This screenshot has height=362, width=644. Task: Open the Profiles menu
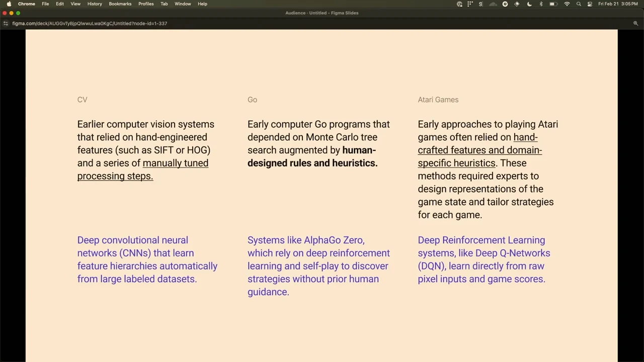tap(146, 4)
